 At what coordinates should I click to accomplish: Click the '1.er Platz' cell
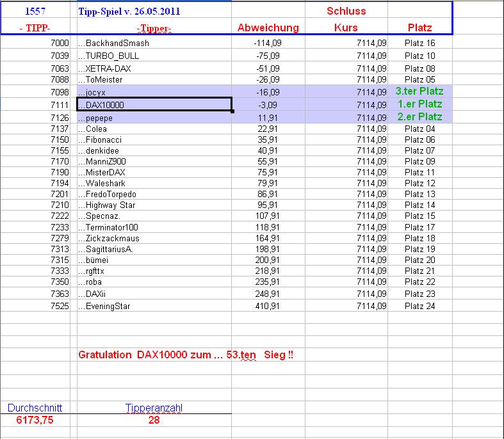coord(419,104)
